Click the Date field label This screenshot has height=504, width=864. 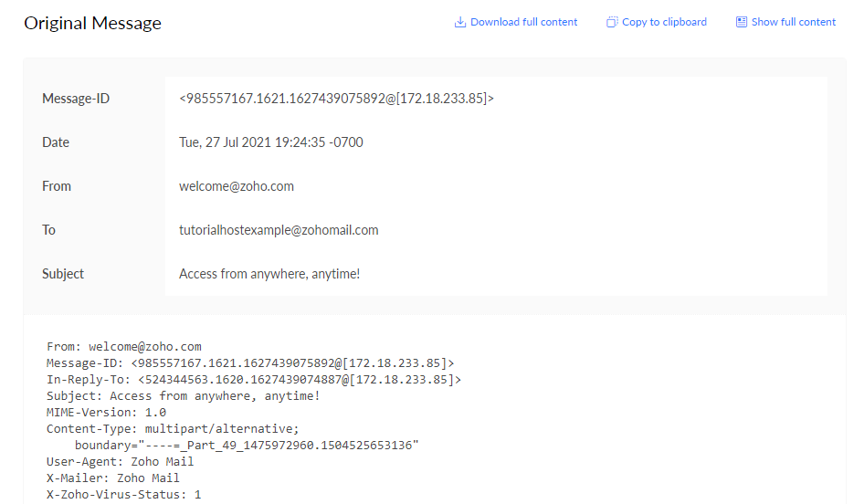tap(56, 142)
